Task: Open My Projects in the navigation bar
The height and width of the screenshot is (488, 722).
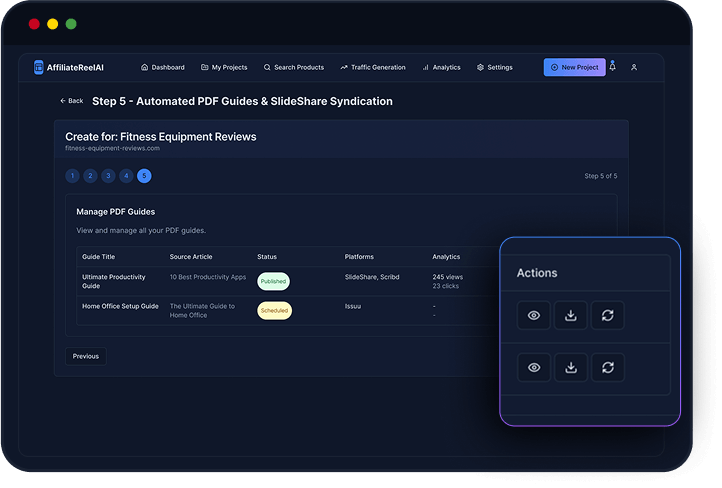Action: pos(224,67)
